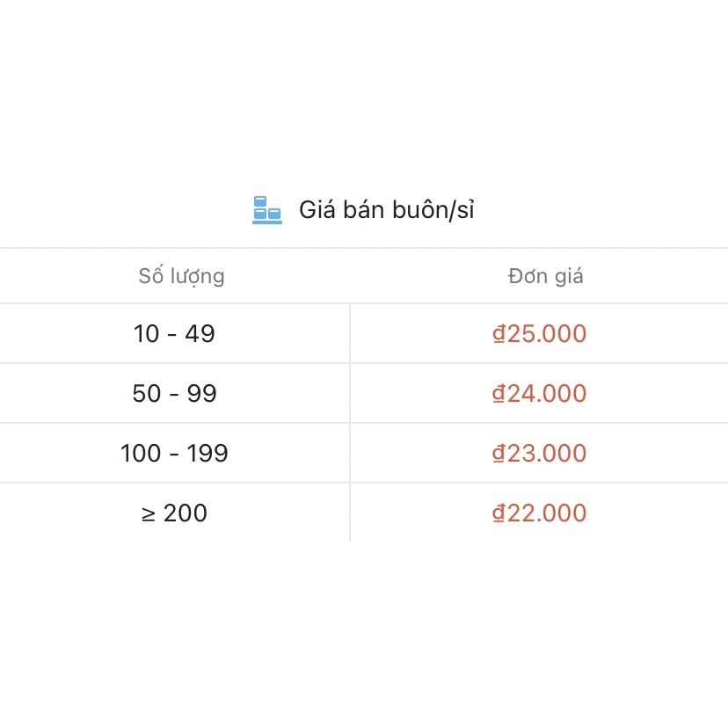Select the ≥ 200 quantity cell
Screen dimensions: 728x728
[x=174, y=513]
